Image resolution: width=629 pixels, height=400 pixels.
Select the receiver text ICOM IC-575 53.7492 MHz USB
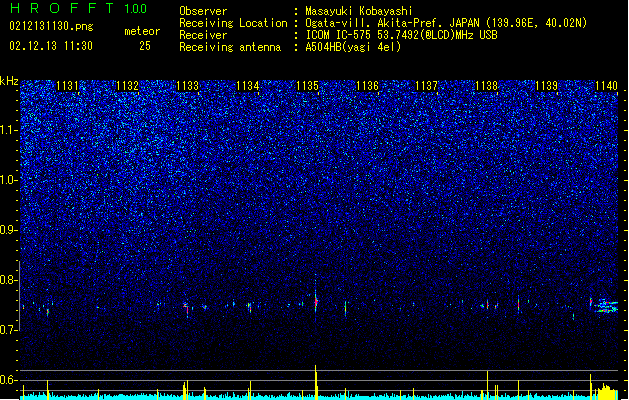[x=402, y=35]
